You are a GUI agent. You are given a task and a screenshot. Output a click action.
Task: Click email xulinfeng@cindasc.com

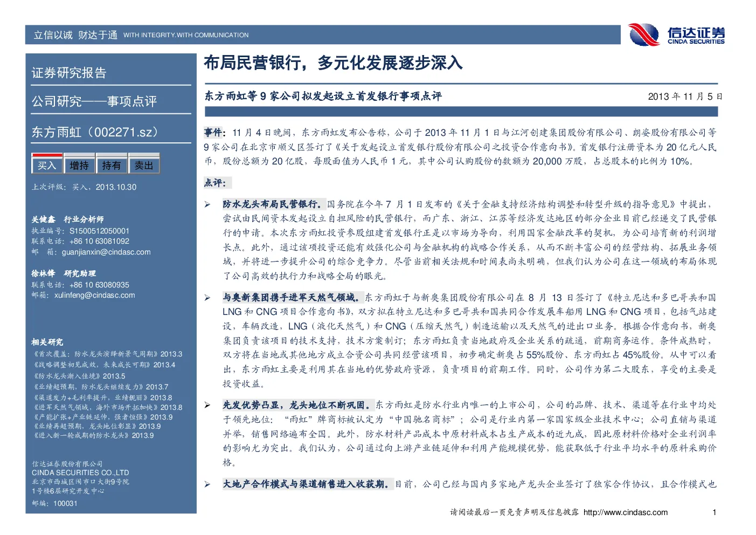point(95,295)
